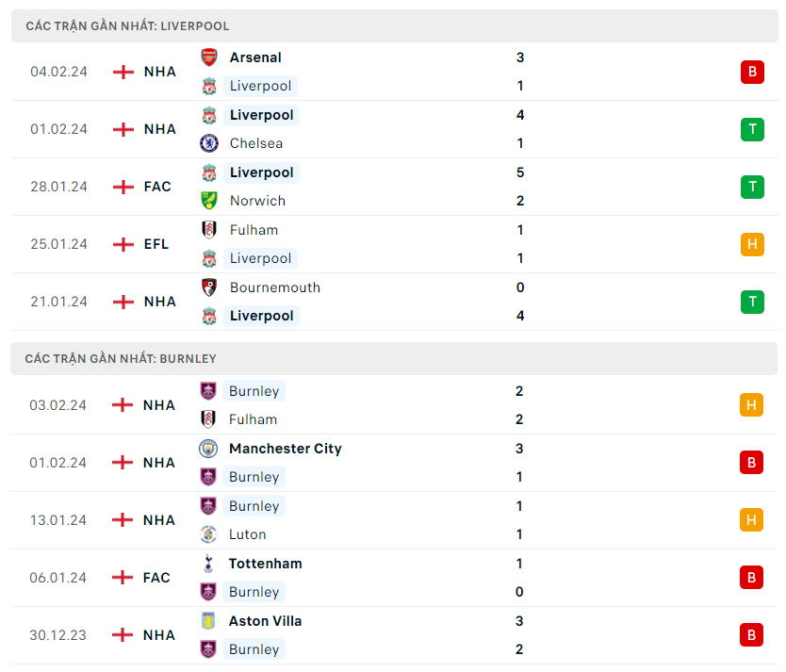Click the red B badge for Arsenal match
This screenshot has width=786, height=672.
tap(751, 72)
